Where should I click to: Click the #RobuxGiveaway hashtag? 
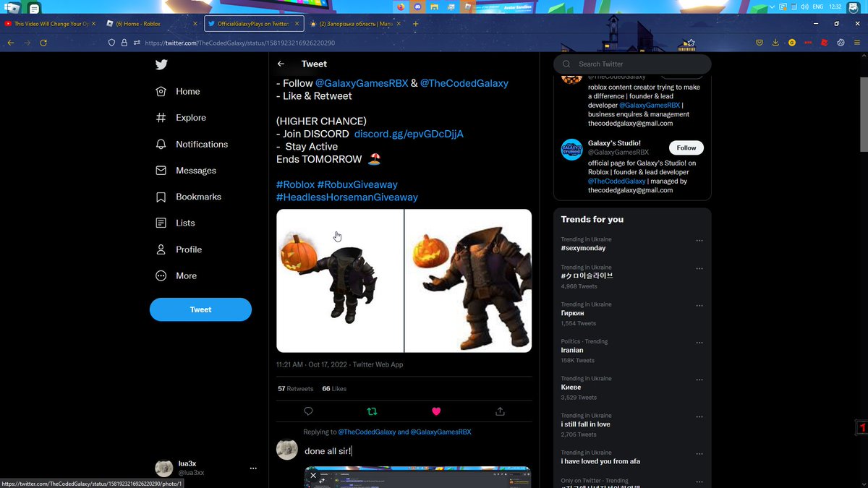[x=357, y=184]
